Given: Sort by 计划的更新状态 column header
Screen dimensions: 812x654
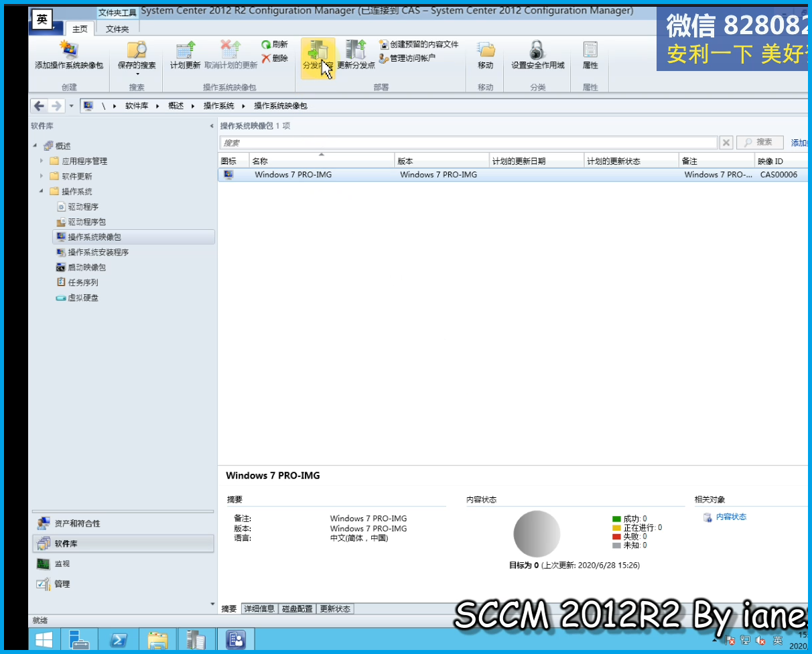Looking at the screenshot, I should [x=631, y=161].
